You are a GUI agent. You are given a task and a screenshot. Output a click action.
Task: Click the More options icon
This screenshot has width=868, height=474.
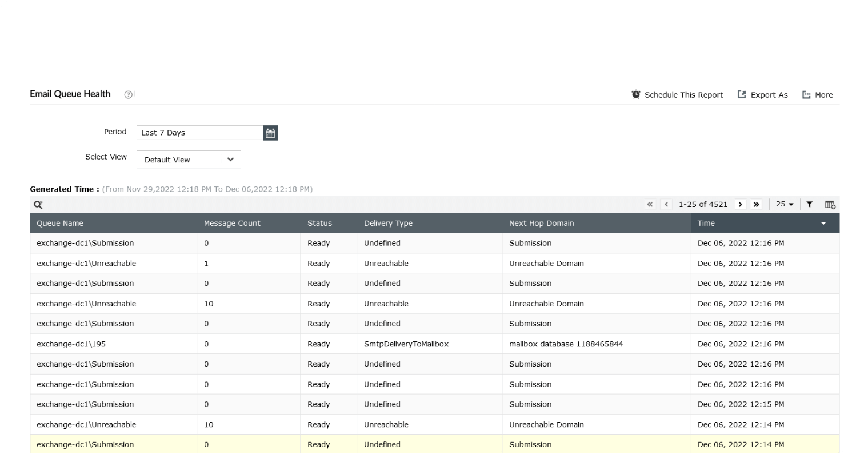806,94
